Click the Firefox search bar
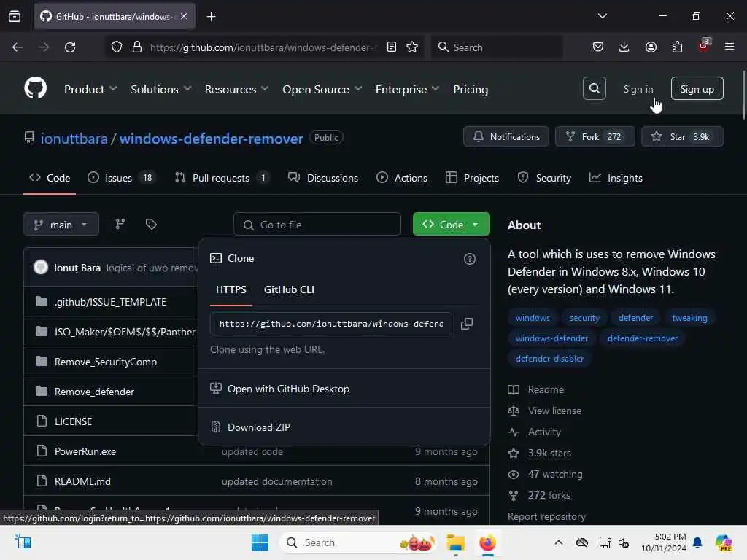747x560 pixels. [497, 47]
